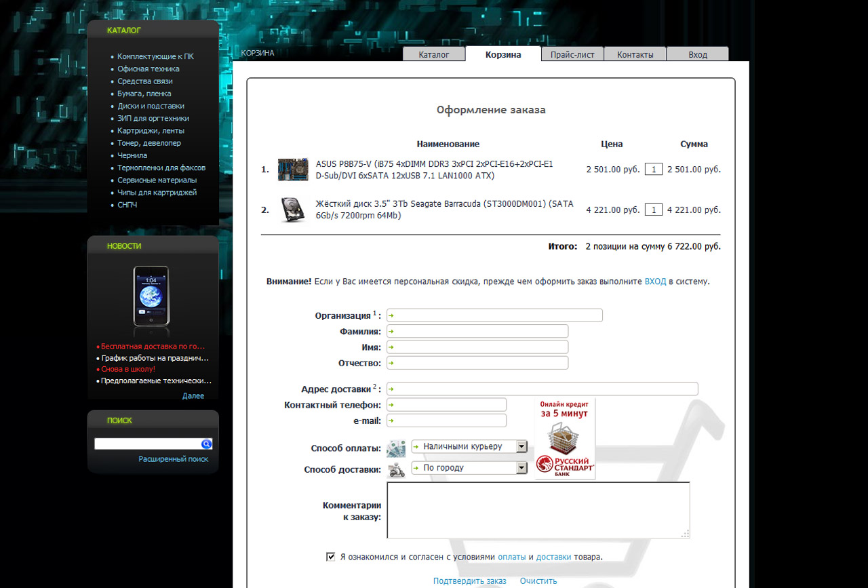Screen dimensions: 868x588
Task: Open catalog category Термопленки для факсов
Action: click(161, 168)
